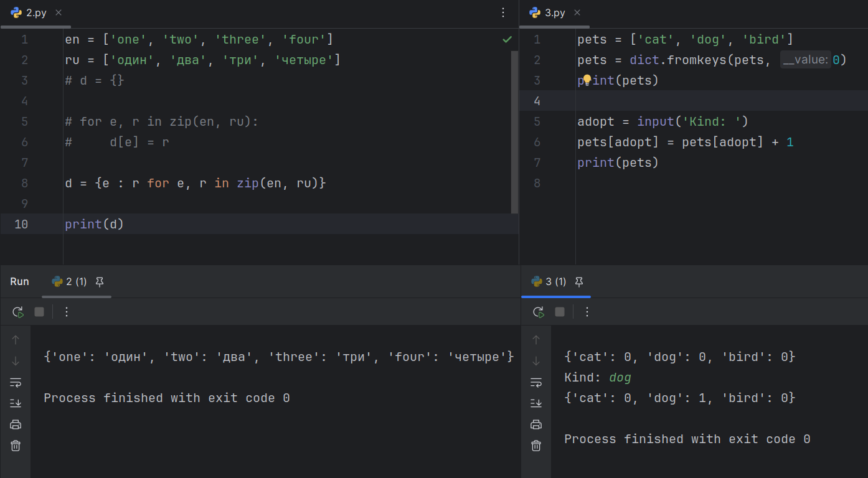Click the 'pets = [...]' list line in 3.py
Screen dimensions: 868x478
pyautogui.click(x=686, y=40)
